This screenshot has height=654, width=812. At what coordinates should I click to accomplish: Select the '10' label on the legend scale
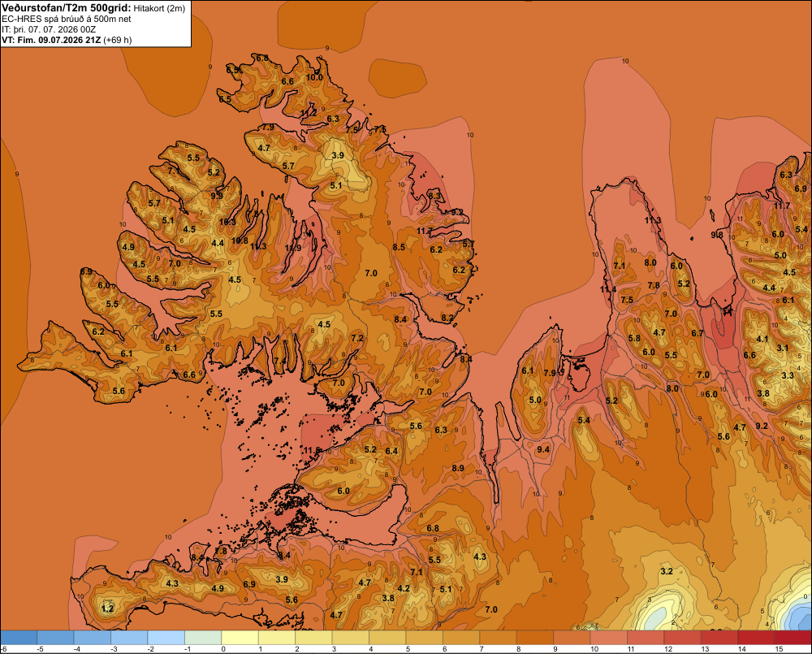(x=594, y=649)
